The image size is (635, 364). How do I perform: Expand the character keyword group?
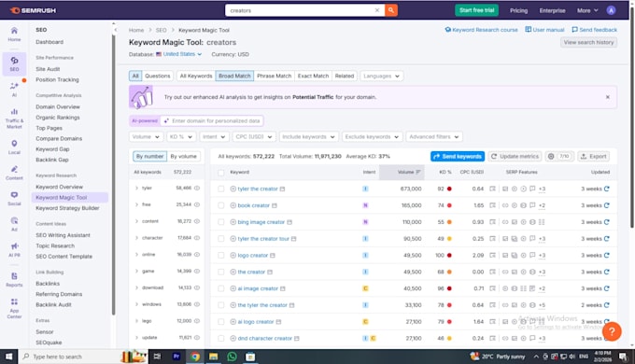(x=136, y=238)
